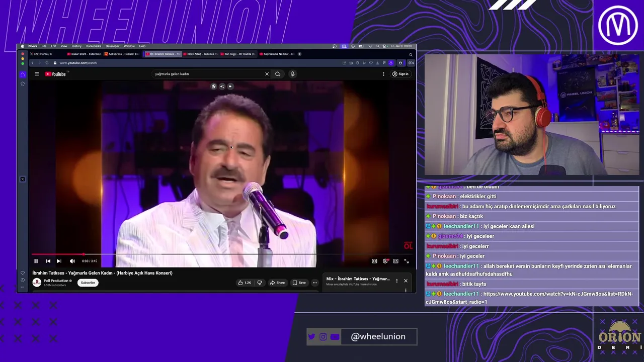
Task: Open the History menu
Action: pyautogui.click(x=76, y=46)
